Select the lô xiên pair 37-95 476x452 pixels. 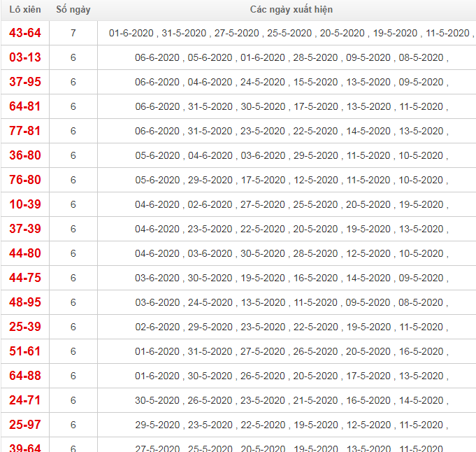click(25, 82)
